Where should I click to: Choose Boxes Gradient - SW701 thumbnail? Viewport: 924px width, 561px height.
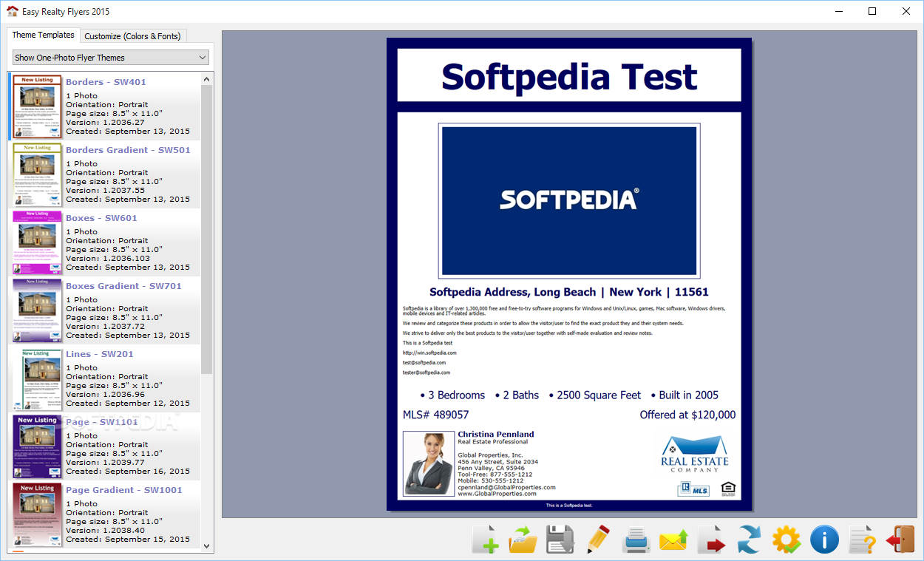click(x=37, y=310)
